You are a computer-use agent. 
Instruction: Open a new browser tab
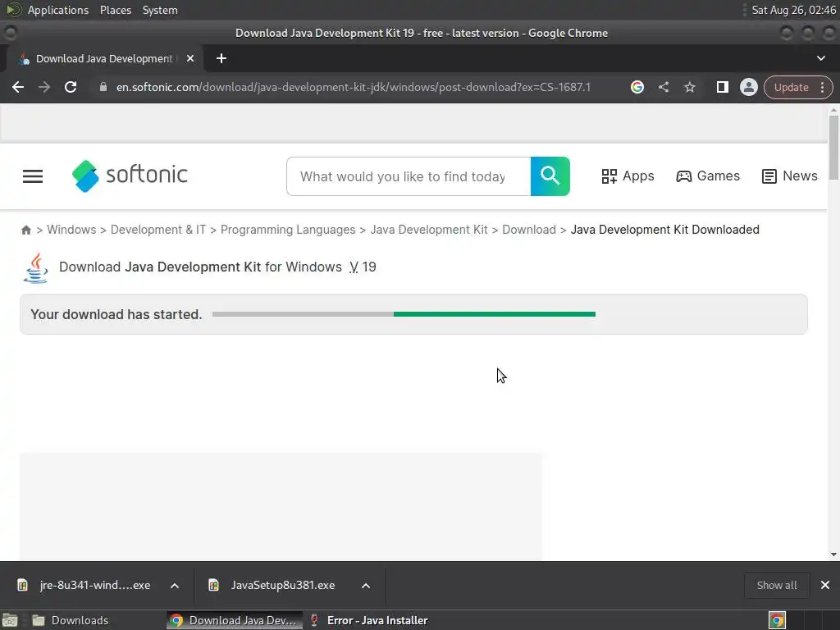tap(221, 58)
